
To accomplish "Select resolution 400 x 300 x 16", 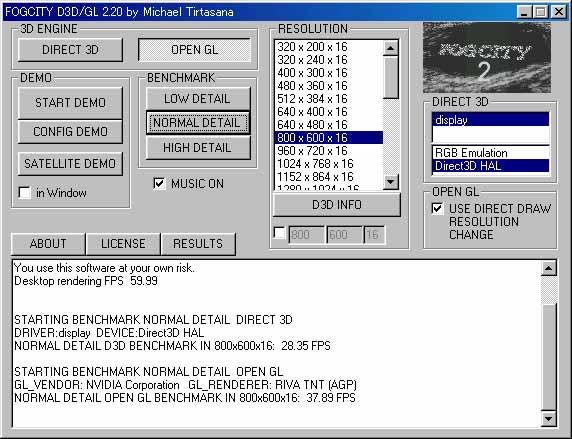I will 328,73.
